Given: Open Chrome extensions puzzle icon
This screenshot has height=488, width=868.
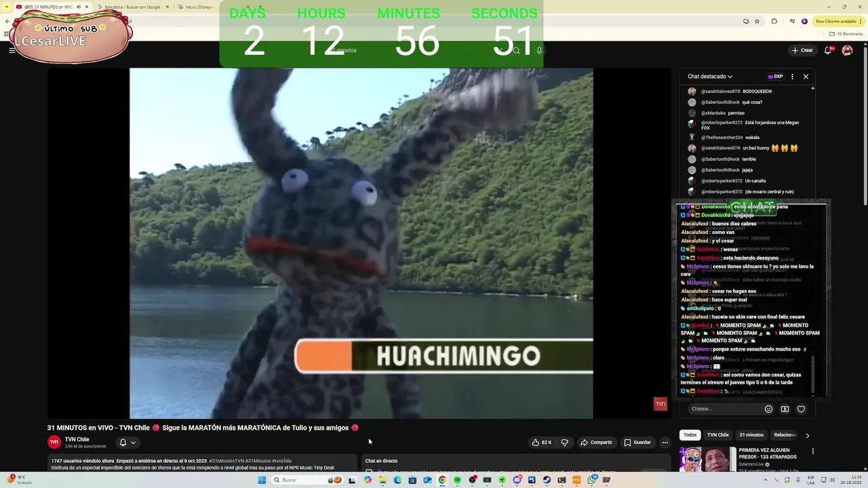Looking at the screenshot, I should (774, 21).
